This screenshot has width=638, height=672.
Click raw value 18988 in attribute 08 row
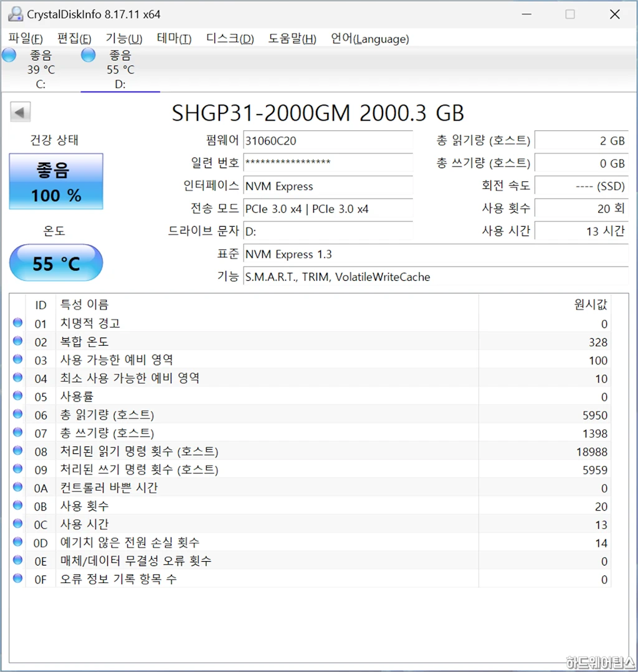(592, 452)
